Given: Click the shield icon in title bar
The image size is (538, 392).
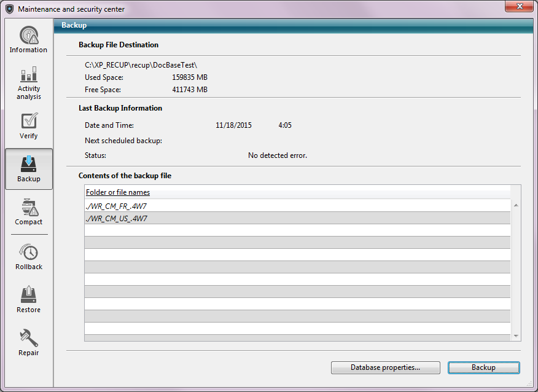Looking at the screenshot, I should pyautogui.click(x=9, y=9).
